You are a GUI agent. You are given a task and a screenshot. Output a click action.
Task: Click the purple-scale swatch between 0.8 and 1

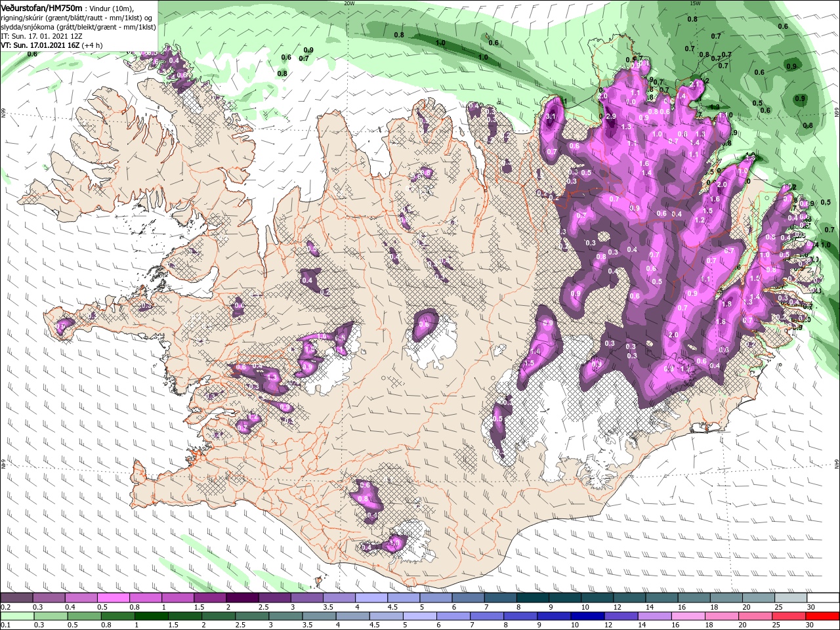point(145,597)
